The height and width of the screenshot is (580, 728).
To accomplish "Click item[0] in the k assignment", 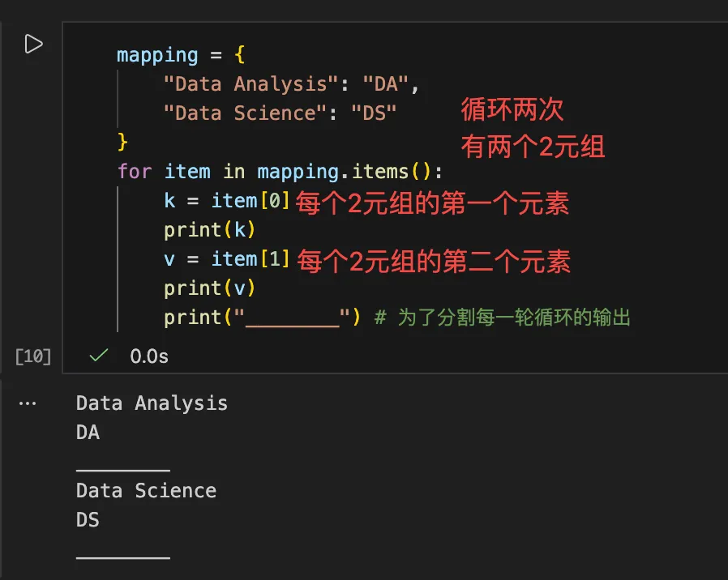I will 251,200.
